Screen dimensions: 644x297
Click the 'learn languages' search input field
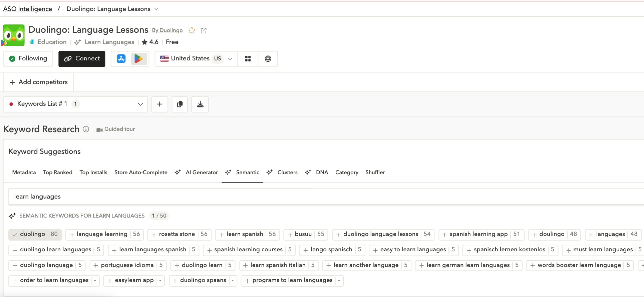click(326, 197)
